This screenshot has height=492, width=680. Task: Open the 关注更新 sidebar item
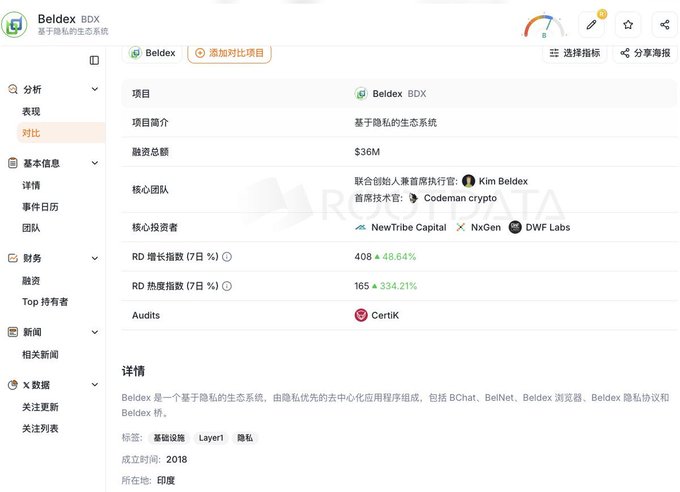click(x=40, y=407)
